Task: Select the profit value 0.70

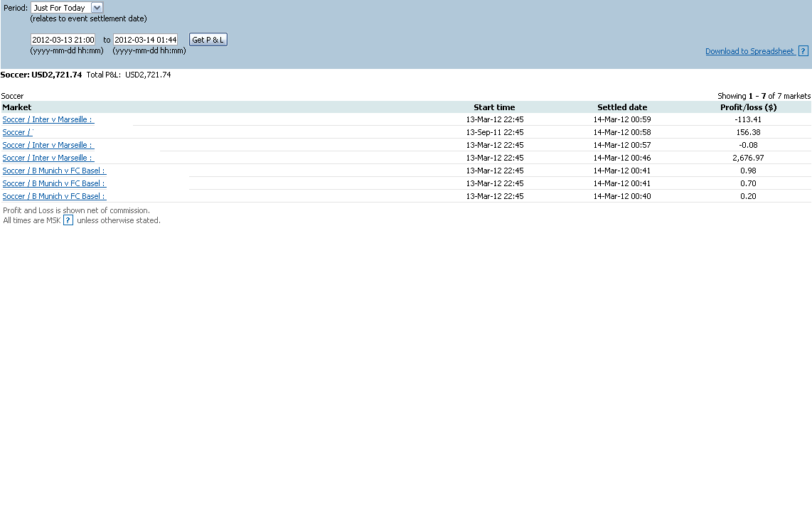Action: click(x=748, y=183)
